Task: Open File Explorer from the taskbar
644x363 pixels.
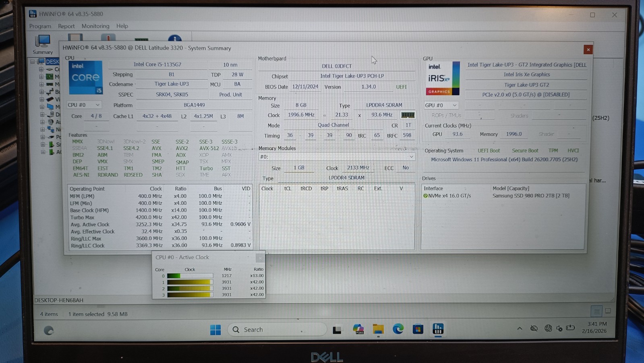Action: pos(378,329)
